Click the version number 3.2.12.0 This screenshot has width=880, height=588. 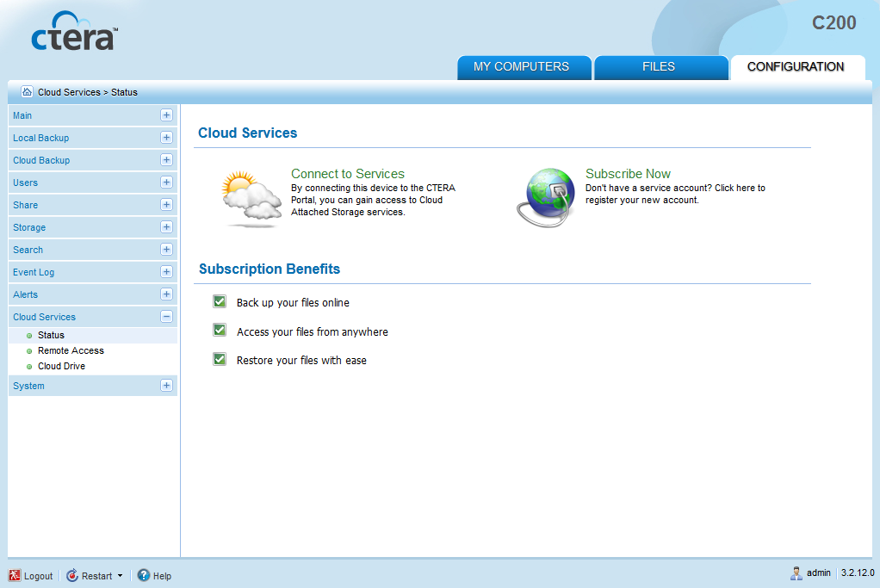[858, 573]
